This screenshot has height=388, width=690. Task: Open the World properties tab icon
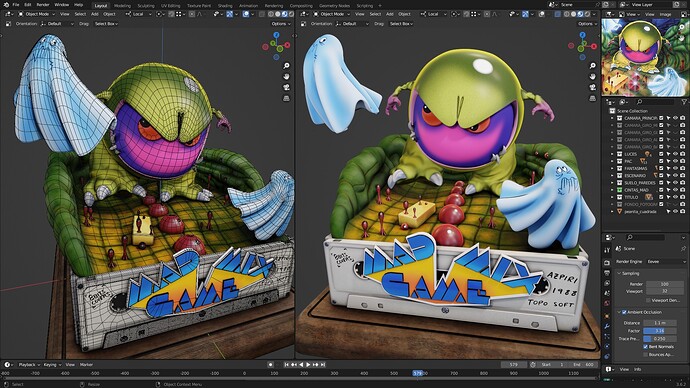(607, 305)
